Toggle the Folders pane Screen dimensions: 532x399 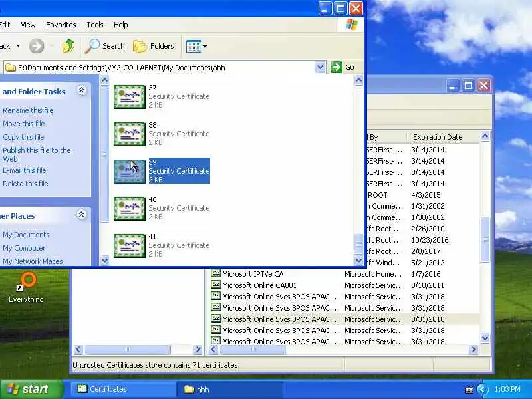click(154, 46)
